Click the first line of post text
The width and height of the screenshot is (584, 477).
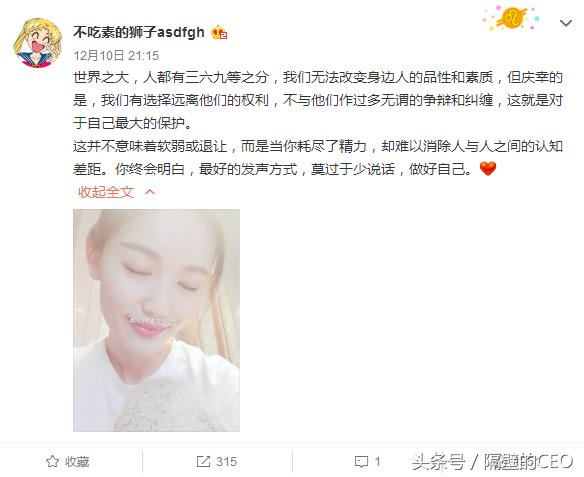318,77
